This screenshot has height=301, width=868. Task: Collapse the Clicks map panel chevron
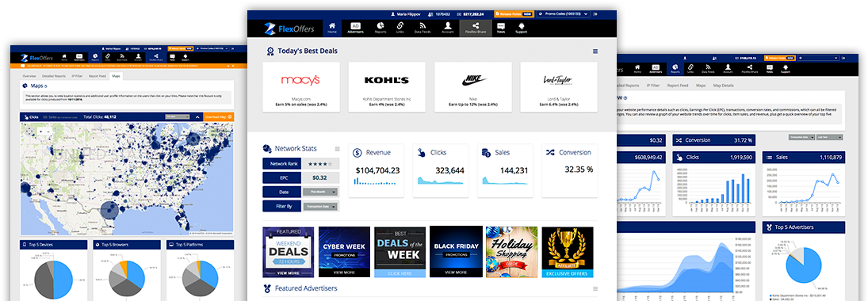point(197,116)
